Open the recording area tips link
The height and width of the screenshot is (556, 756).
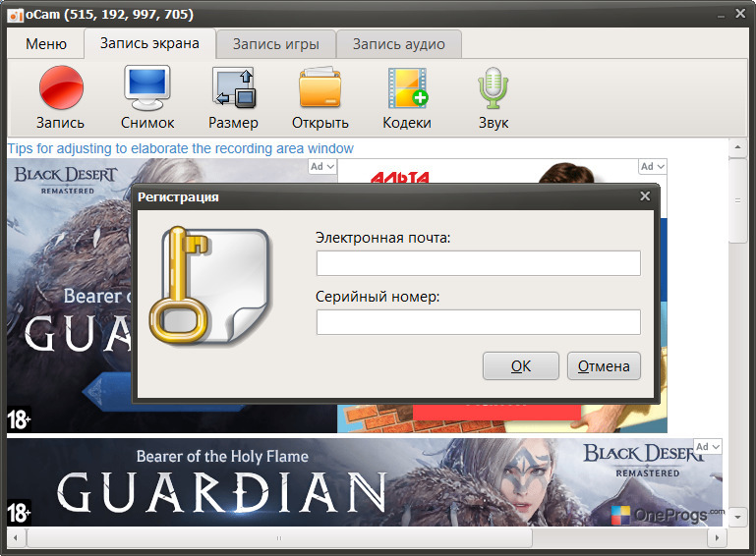tap(180, 148)
